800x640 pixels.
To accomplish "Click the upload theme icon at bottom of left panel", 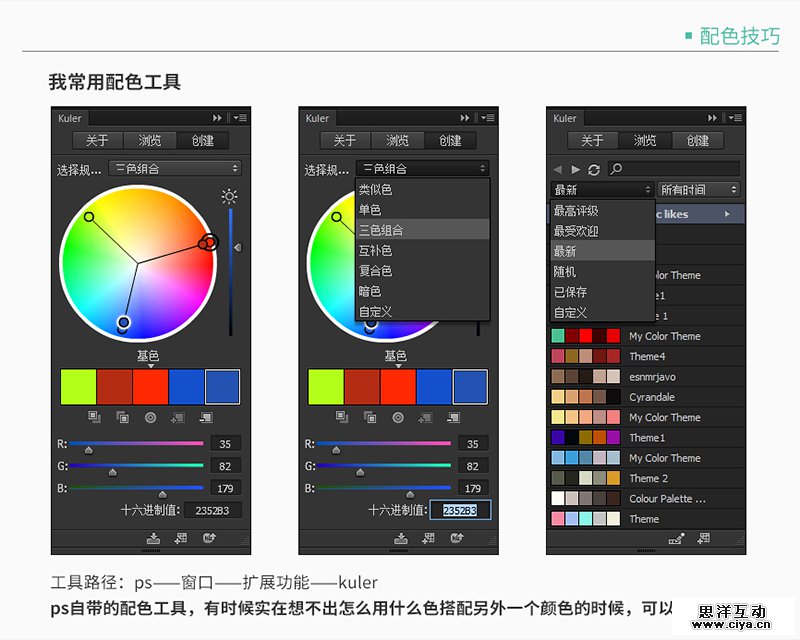I will [x=209, y=538].
